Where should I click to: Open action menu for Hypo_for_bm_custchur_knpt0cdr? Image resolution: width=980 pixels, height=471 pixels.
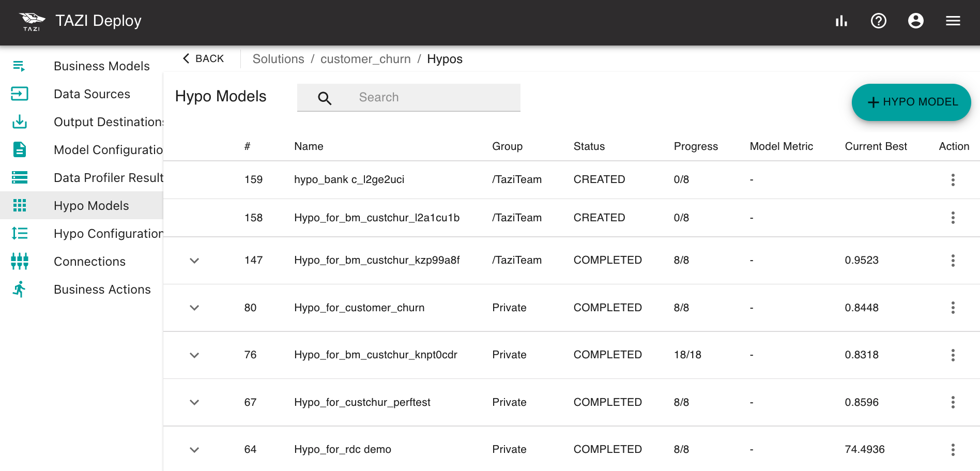tap(953, 355)
